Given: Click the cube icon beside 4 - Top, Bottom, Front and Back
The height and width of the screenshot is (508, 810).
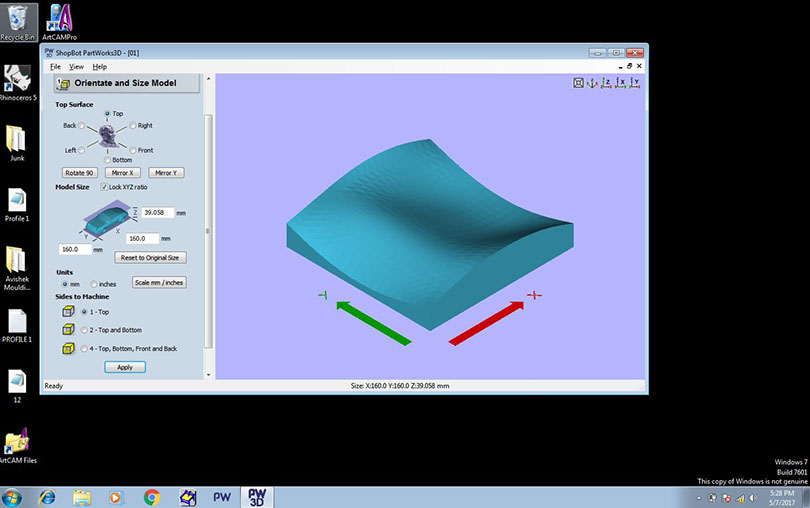Looking at the screenshot, I should coord(68,348).
